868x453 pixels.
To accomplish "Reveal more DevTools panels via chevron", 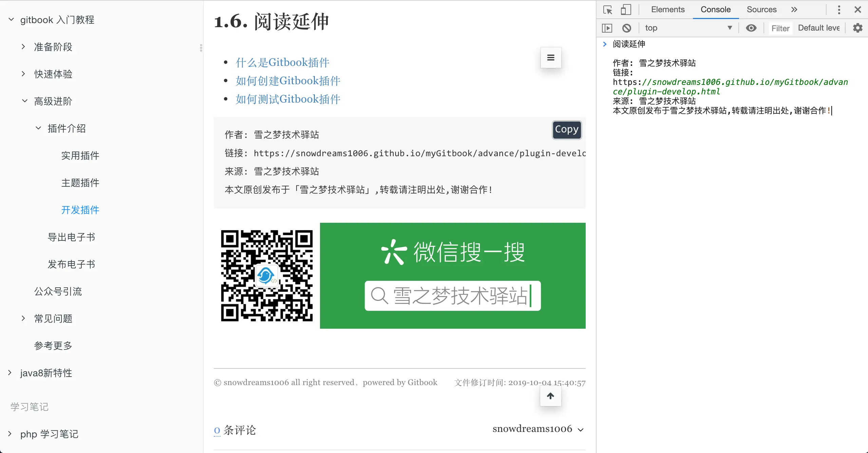I will (794, 9).
